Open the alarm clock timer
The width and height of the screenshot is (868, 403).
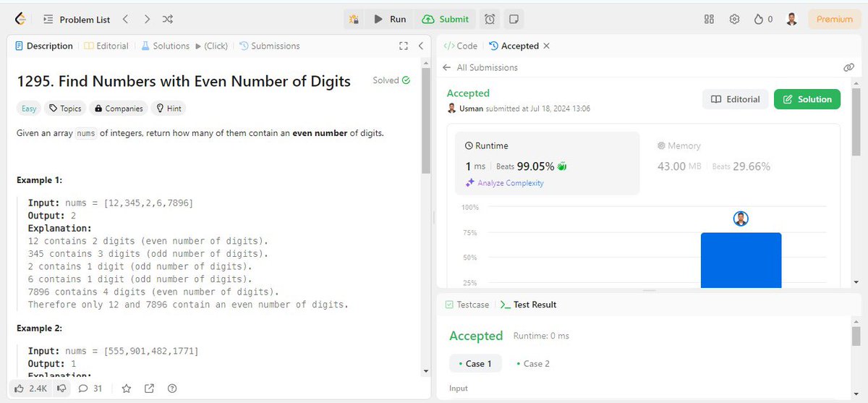tap(490, 20)
